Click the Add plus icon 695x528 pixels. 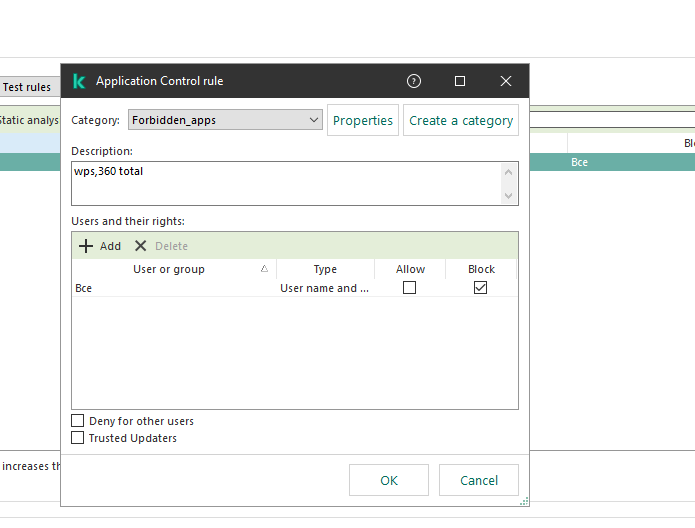click(86, 246)
